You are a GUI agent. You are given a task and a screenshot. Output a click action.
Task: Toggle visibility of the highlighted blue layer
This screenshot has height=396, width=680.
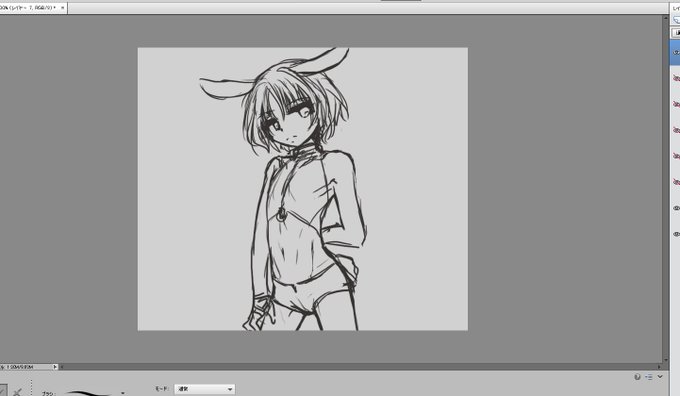pyautogui.click(x=676, y=52)
